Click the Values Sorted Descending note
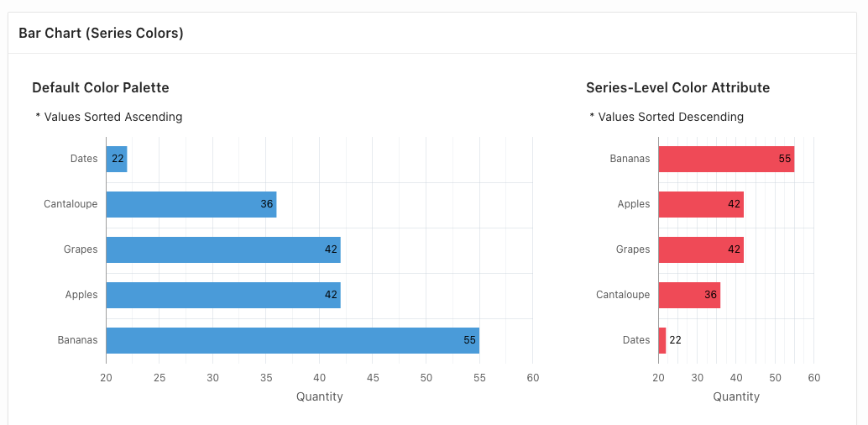 coord(667,117)
